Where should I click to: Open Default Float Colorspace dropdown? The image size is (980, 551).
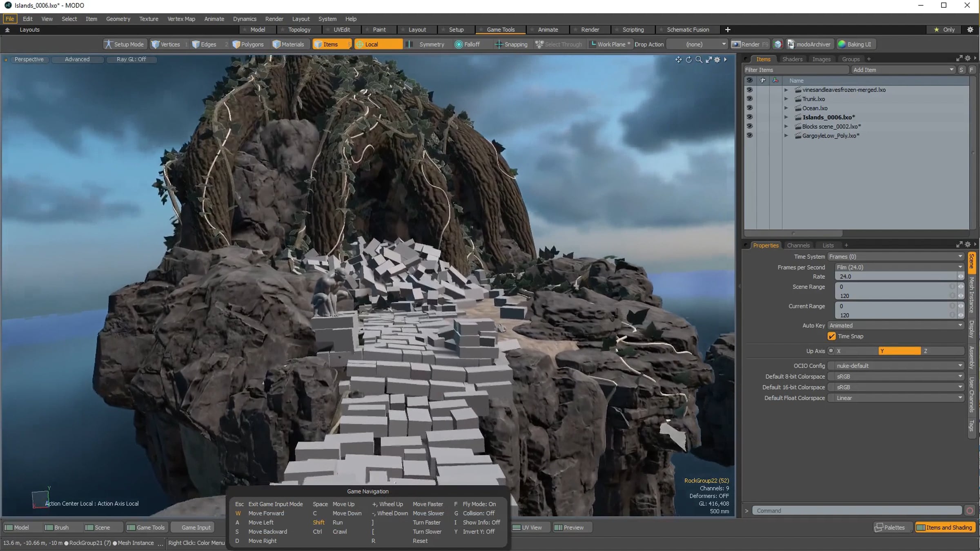[895, 398]
